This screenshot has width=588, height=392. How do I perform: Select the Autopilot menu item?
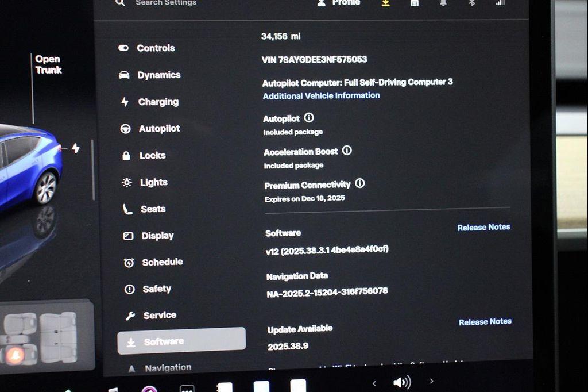coord(159,129)
